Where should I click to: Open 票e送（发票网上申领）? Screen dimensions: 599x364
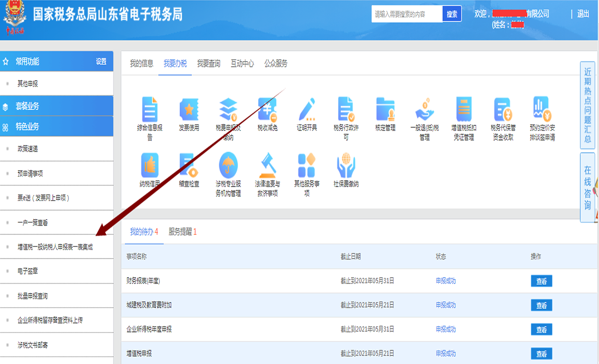coord(43,198)
